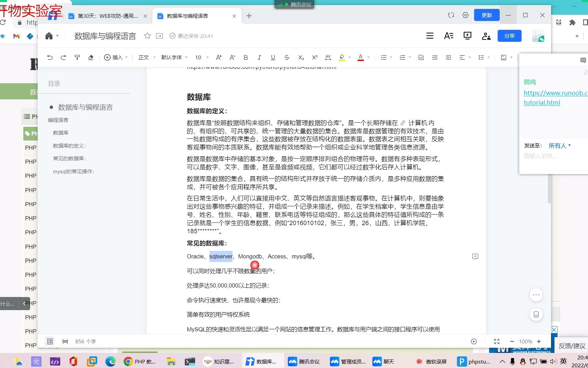
Task: Star this document as favorite
Action: pyautogui.click(x=148, y=36)
